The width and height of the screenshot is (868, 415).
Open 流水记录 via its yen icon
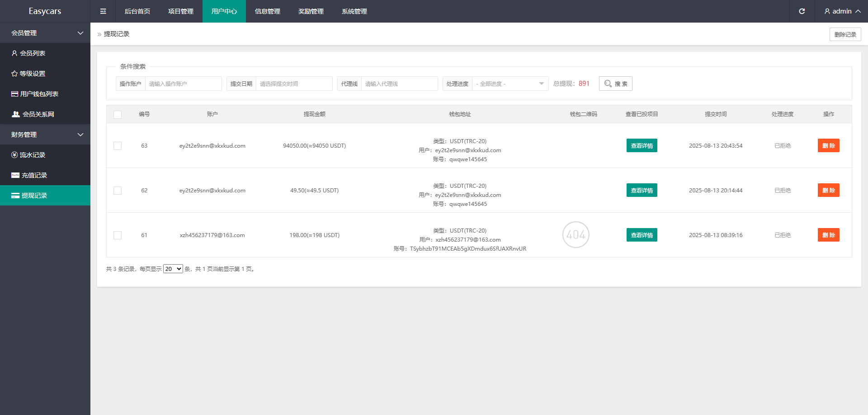[14, 155]
